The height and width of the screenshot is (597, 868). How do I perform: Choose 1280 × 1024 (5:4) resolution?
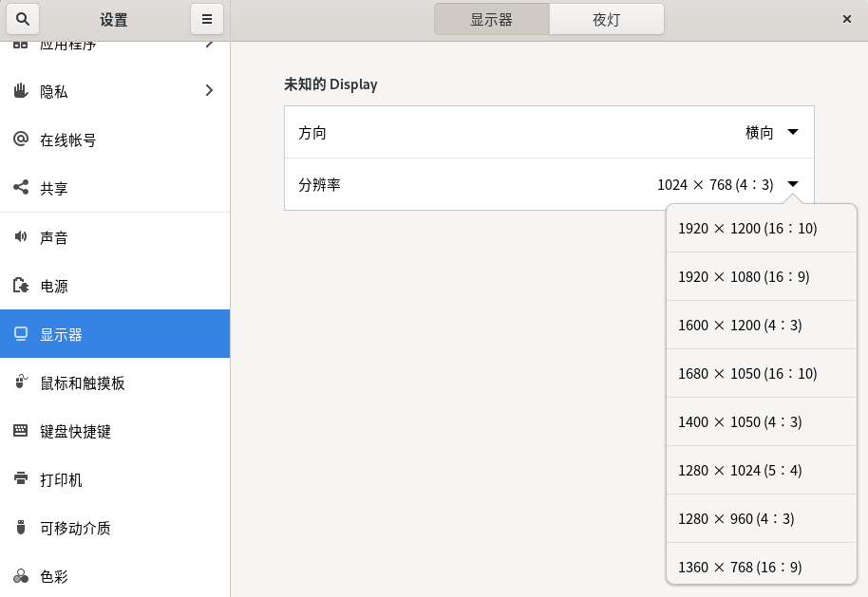740,470
